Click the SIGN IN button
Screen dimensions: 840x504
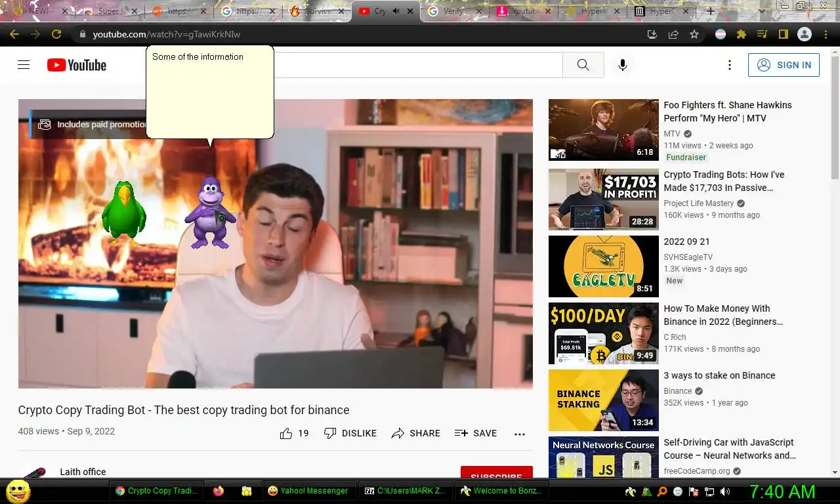[784, 65]
